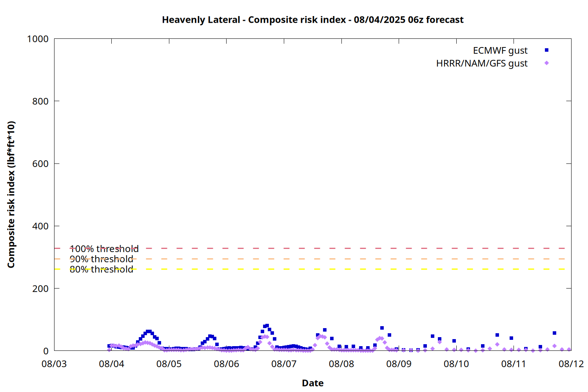
Task: Click the '90% threshold' label
Action: 102,259
